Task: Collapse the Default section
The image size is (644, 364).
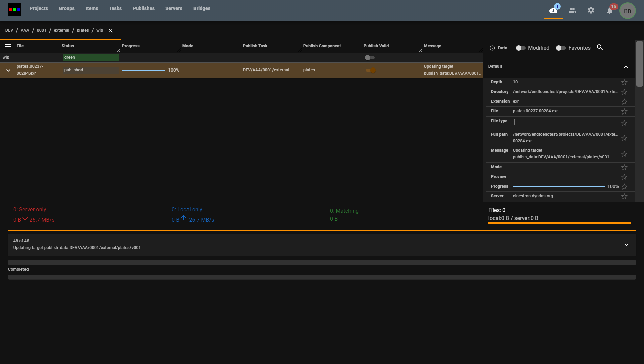Action: [626, 67]
